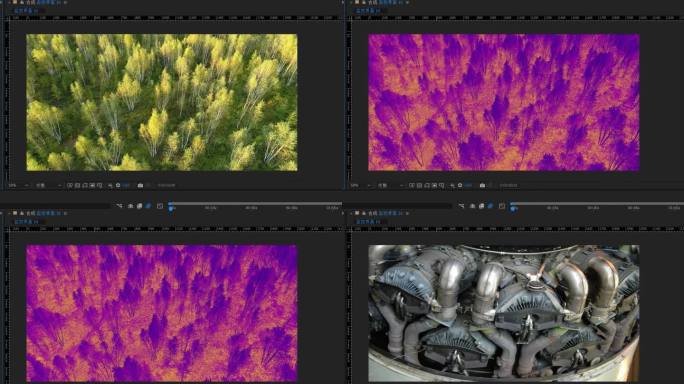Open graph editor in the left timeline

160,206
